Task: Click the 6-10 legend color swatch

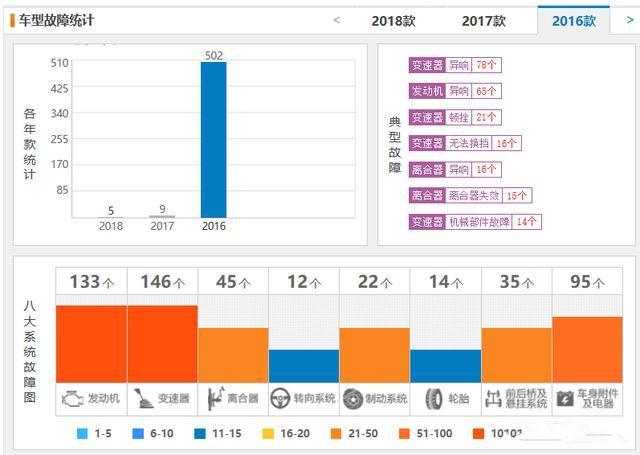Action: tap(138, 434)
